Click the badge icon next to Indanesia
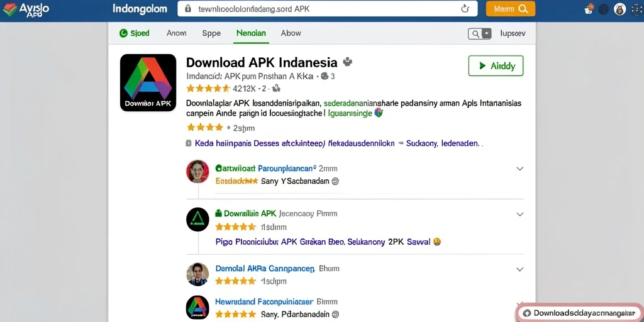 pyautogui.click(x=347, y=62)
